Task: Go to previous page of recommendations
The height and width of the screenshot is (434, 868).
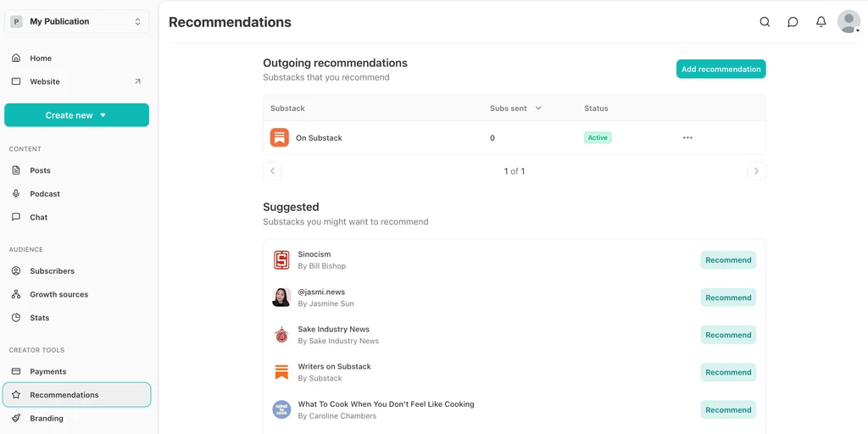Action: [x=272, y=171]
